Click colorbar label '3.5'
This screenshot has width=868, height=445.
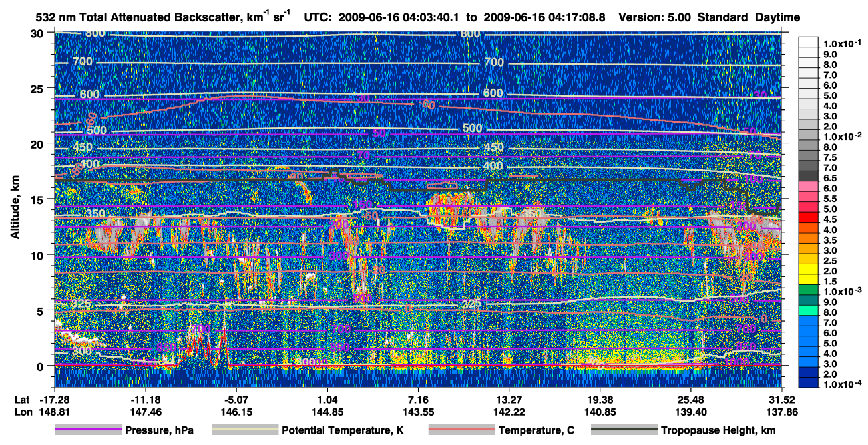point(829,240)
